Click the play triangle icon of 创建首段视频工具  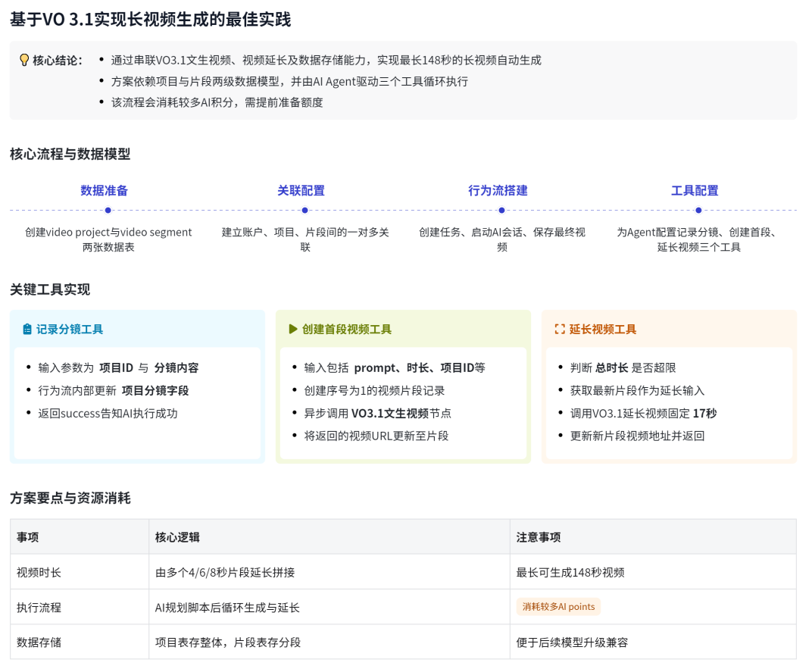pyautogui.click(x=293, y=329)
